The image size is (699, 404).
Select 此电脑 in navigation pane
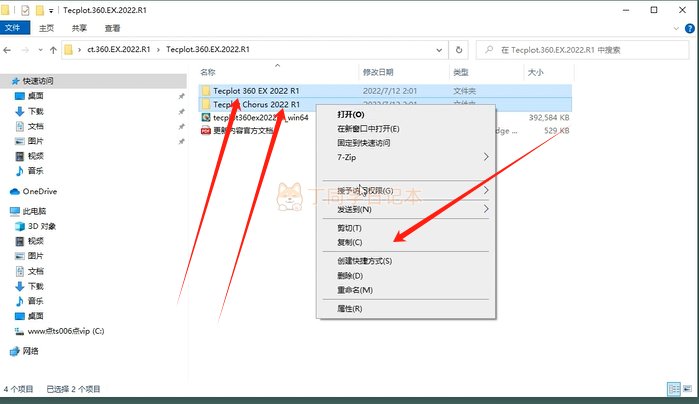pyautogui.click(x=34, y=211)
